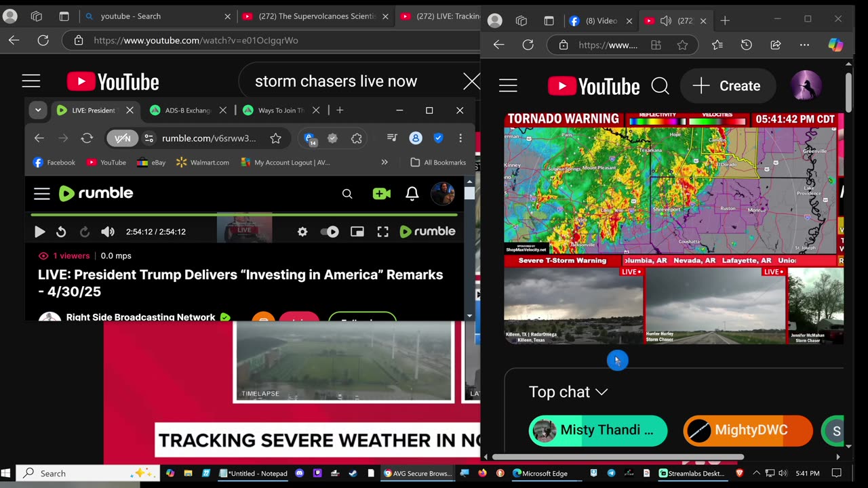Add right Edge page to favorites star
The width and height of the screenshot is (868, 488).
pyautogui.click(x=683, y=45)
